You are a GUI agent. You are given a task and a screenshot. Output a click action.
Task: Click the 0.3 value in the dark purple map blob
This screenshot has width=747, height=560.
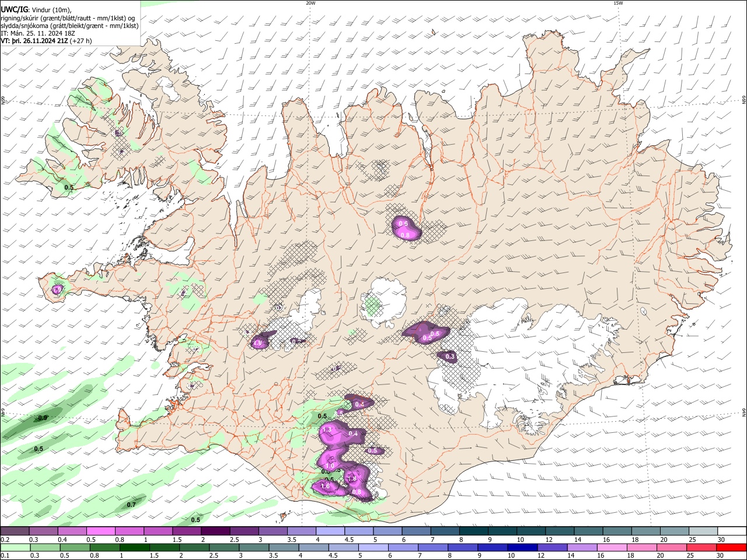click(x=450, y=356)
